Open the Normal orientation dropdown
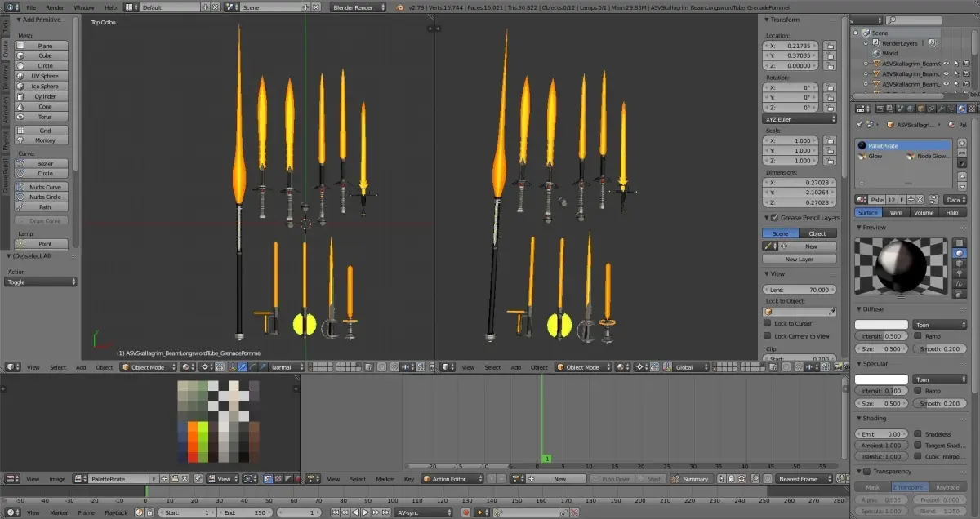Viewport: 980px width, 519px height. click(x=287, y=367)
